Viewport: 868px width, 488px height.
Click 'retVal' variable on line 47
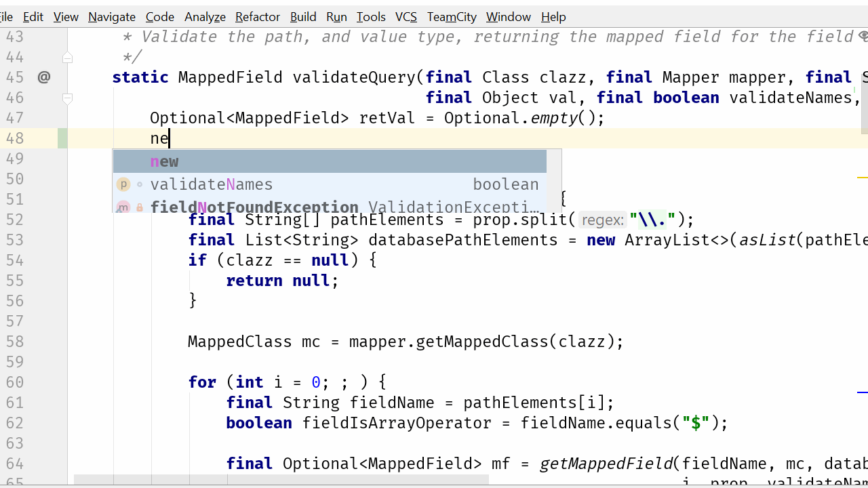[387, 118]
